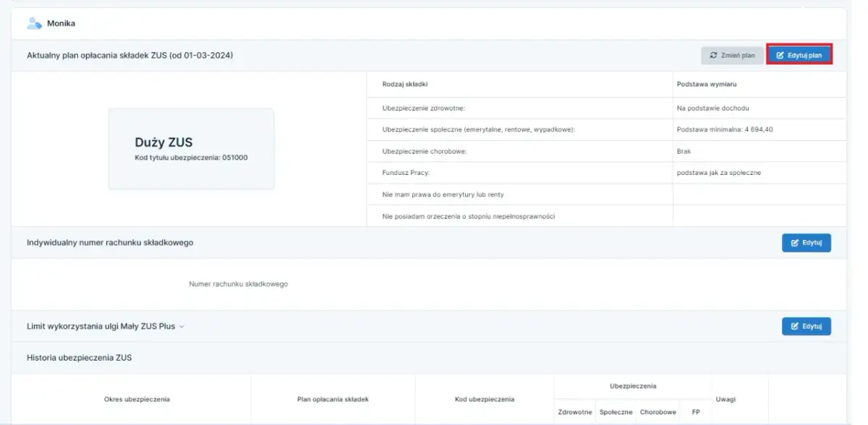The image size is (868, 425).
Task: Edit the Mały ZUS Plus limit
Action: (806, 327)
